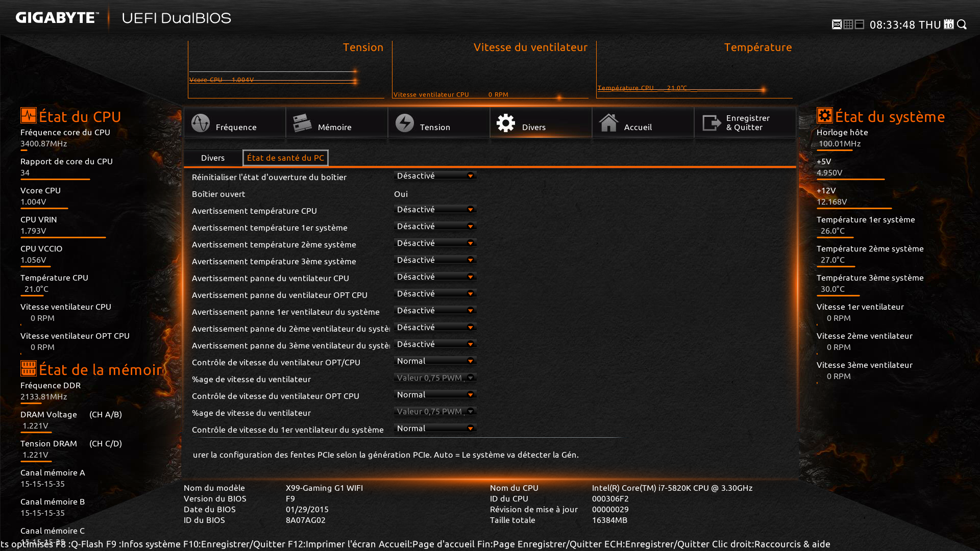Click the Fréquence gauge icon

tap(200, 123)
